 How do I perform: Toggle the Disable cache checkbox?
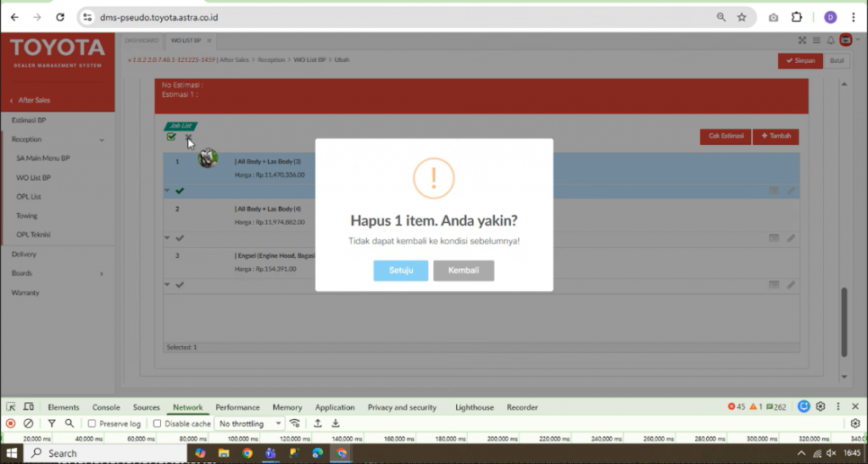157,423
